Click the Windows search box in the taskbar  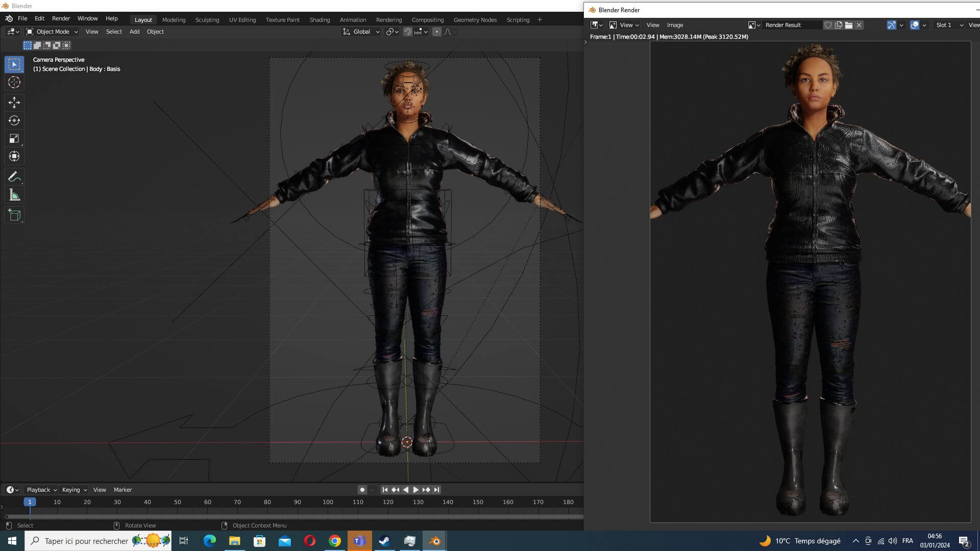[x=98, y=541]
